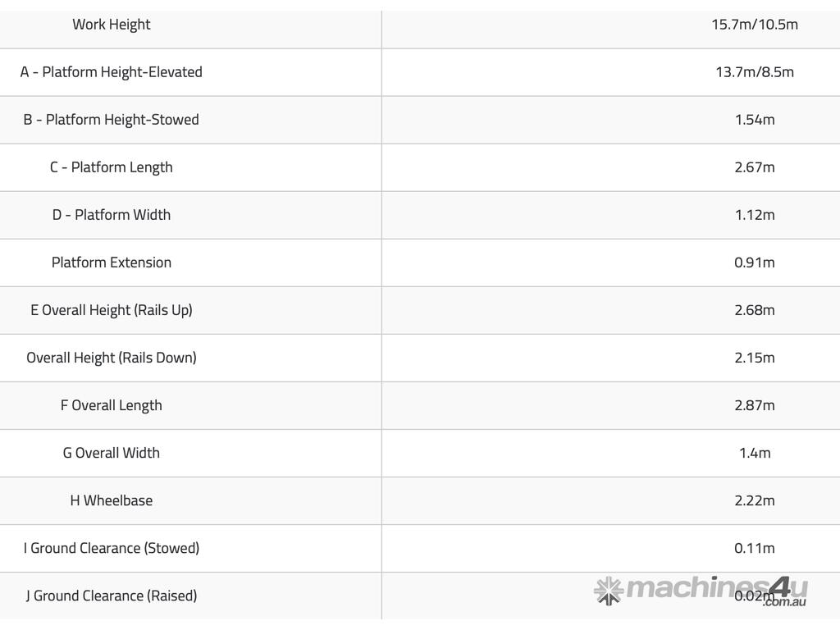Click the Platform Extension label

click(x=112, y=262)
